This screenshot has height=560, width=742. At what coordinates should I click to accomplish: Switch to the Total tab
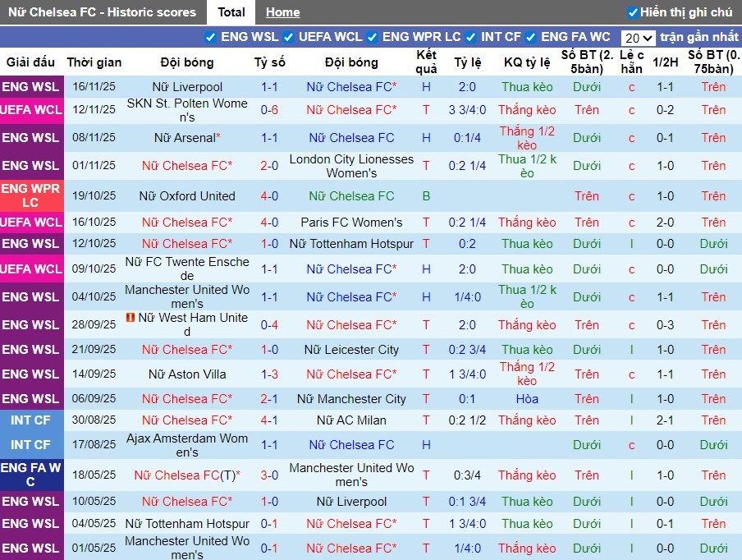pos(231,12)
